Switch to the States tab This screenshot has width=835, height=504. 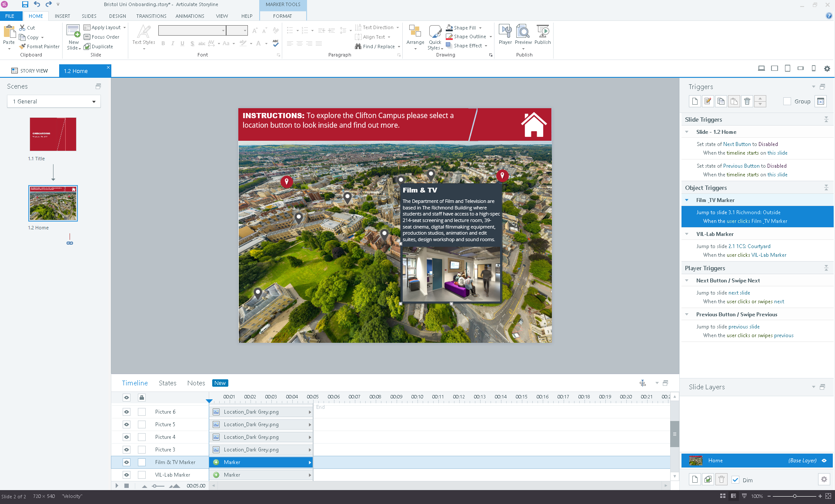pyautogui.click(x=167, y=383)
